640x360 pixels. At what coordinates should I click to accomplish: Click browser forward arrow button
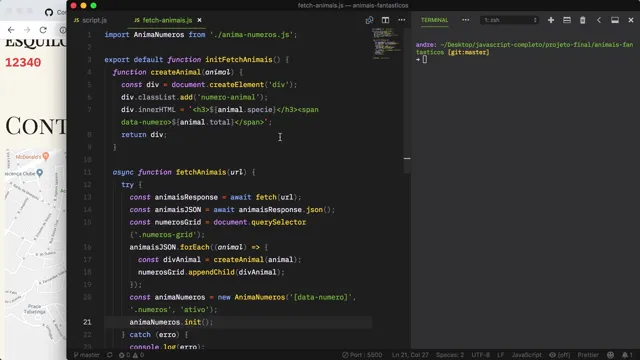[x=27, y=30]
